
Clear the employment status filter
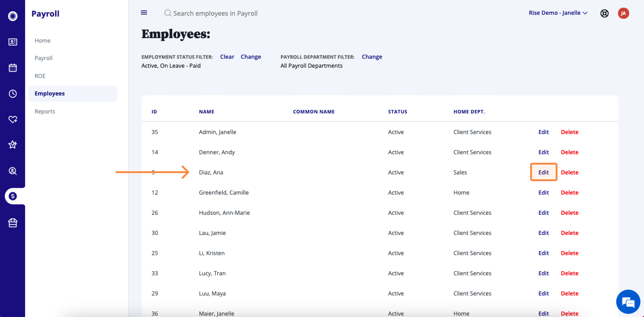227,57
